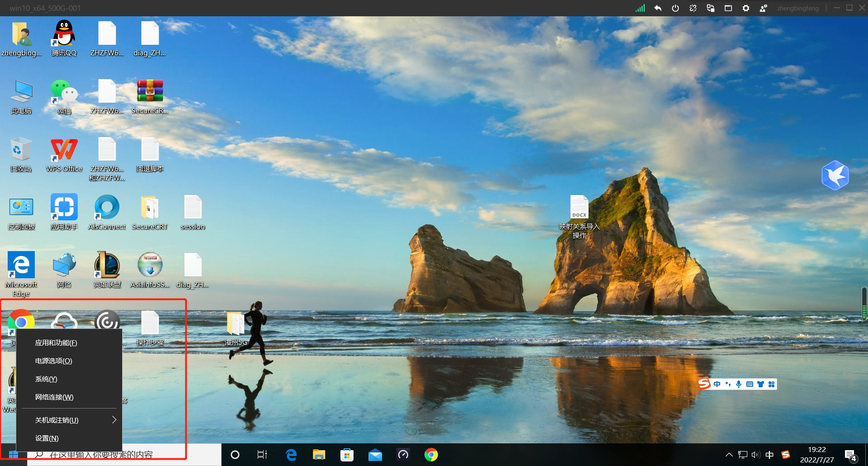868x466 pixels.
Task: Click the blue bird hexagon floating icon
Action: (x=835, y=175)
